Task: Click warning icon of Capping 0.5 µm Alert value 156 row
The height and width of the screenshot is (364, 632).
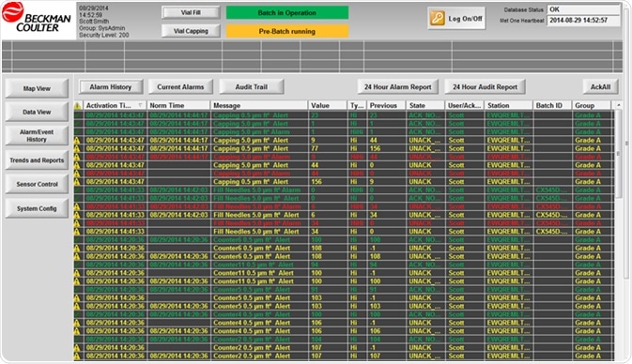Action: (77, 182)
